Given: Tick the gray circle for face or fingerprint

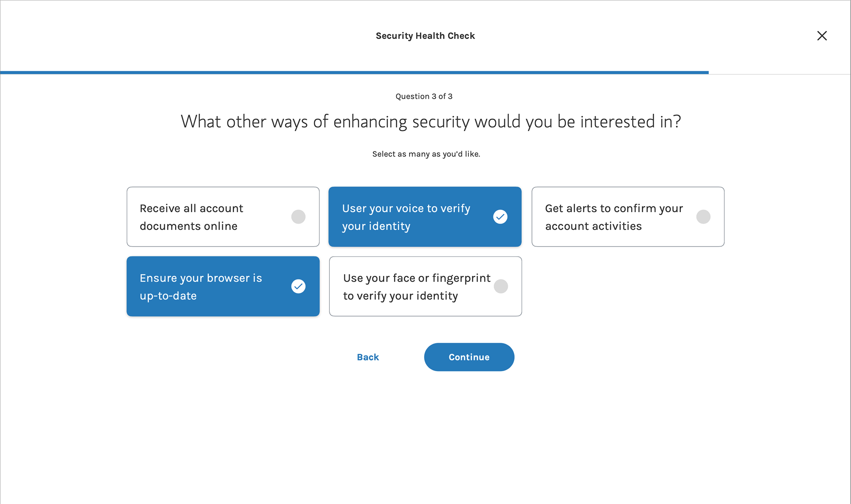Looking at the screenshot, I should (x=501, y=286).
